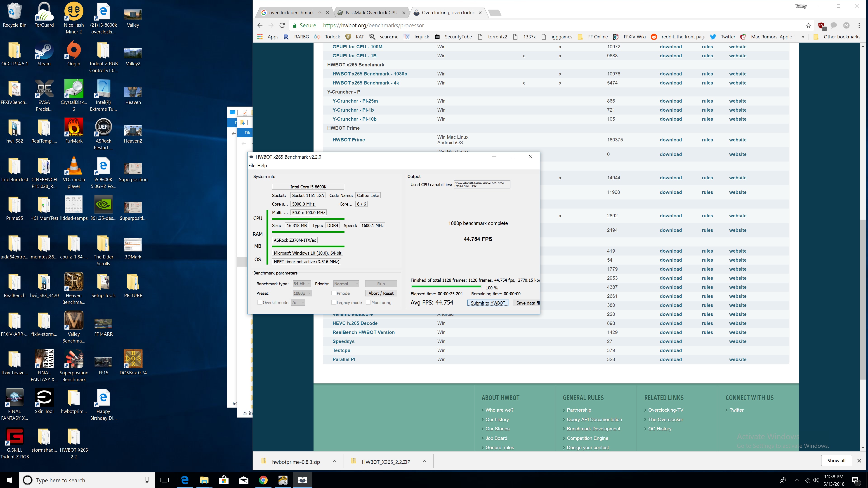Expand hidden bookmarks chevron
868x488 pixels.
[x=803, y=37]
